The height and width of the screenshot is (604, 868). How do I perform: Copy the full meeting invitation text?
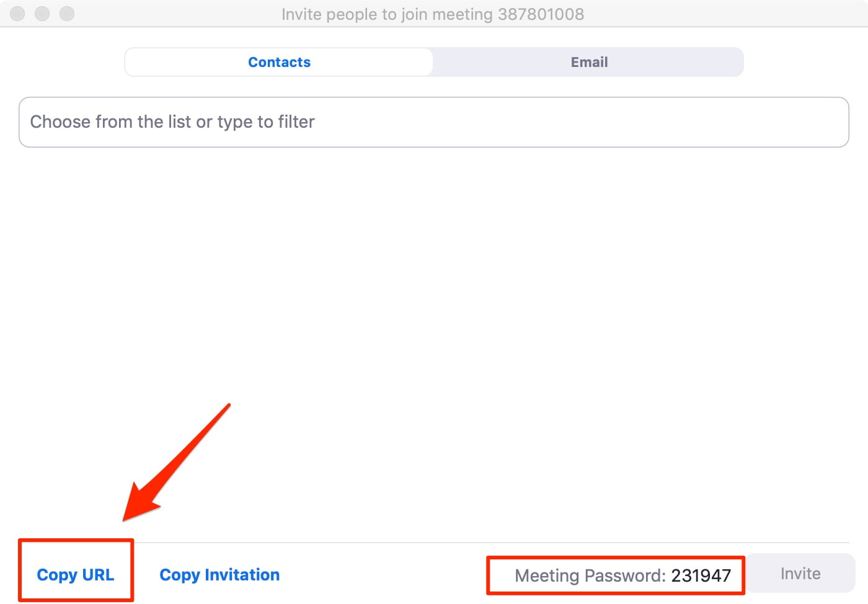coord(219,574)
